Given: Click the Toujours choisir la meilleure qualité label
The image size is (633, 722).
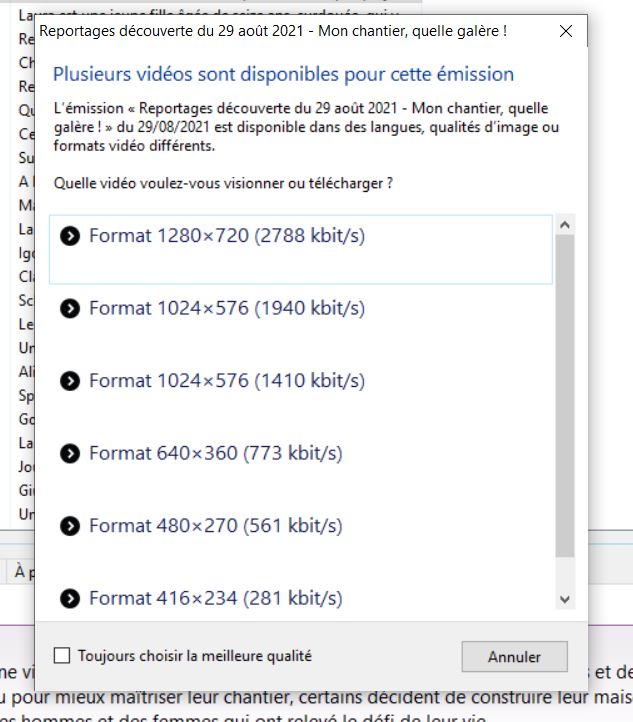Looking at the screenshot, I should 194,656.
